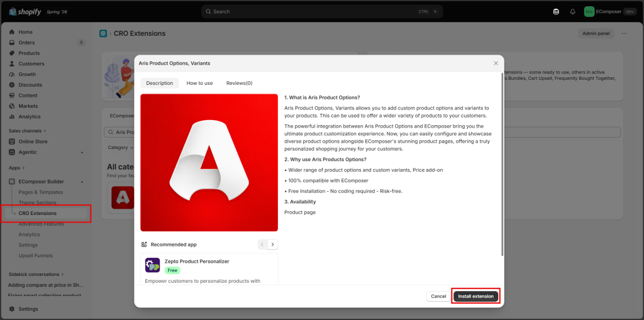Expand the Apps section
This screenshot has height=320, width=644.
(x=17, y=168)
